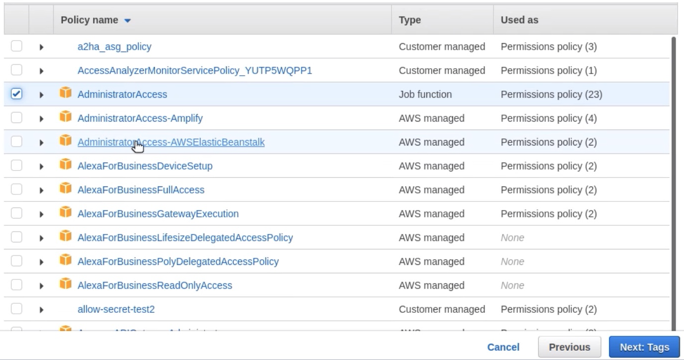Expand the AdministratorAccess-Amplify row arrow
Screen dimensions: 684x360
pyautogui.click(x=41, y=119)
